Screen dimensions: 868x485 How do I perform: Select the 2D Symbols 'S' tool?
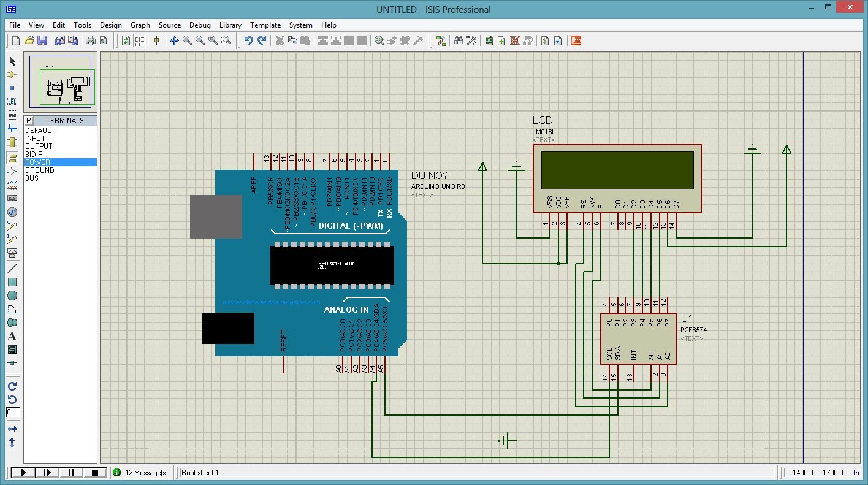tap(12, 349)
